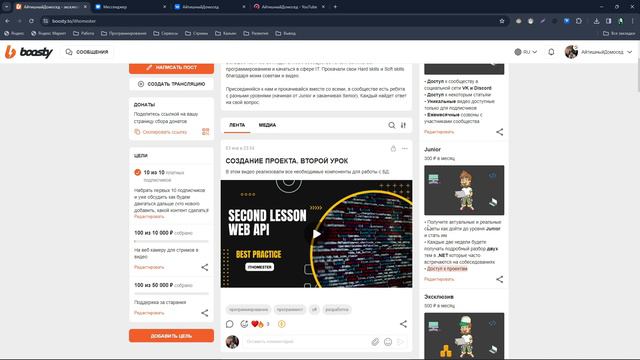
Task: Click the heart and fire reactions
Action: [258, 324]
